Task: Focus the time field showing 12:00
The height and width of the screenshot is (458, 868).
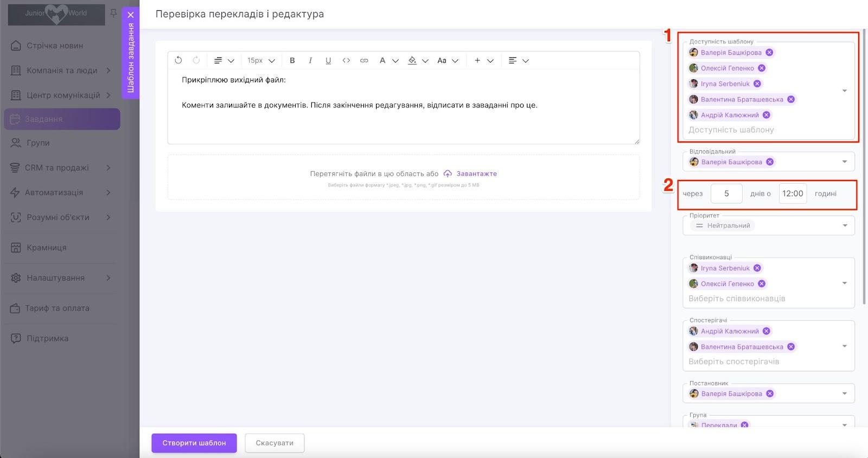Action: click(793, 193)
